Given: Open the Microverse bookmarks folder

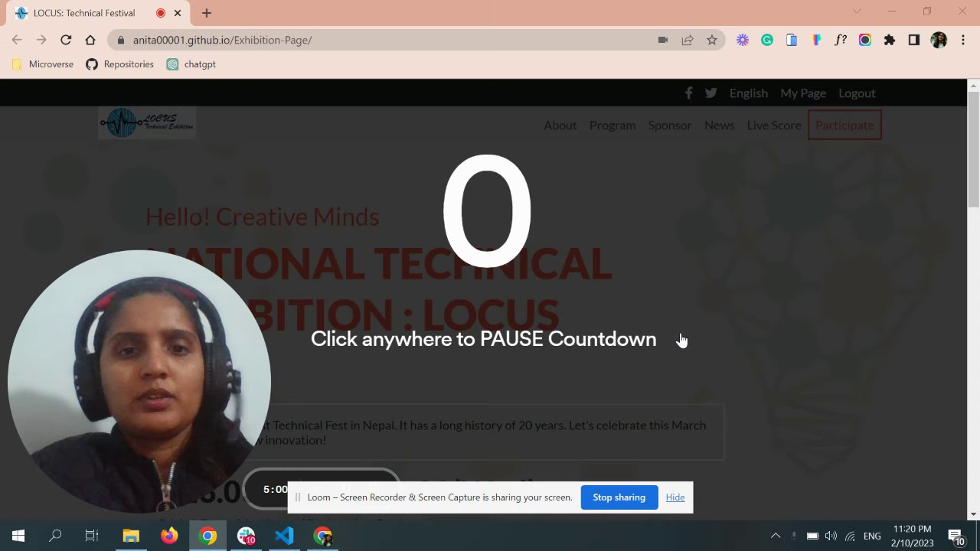Looking at the screenshot, I should pos(43,64).
